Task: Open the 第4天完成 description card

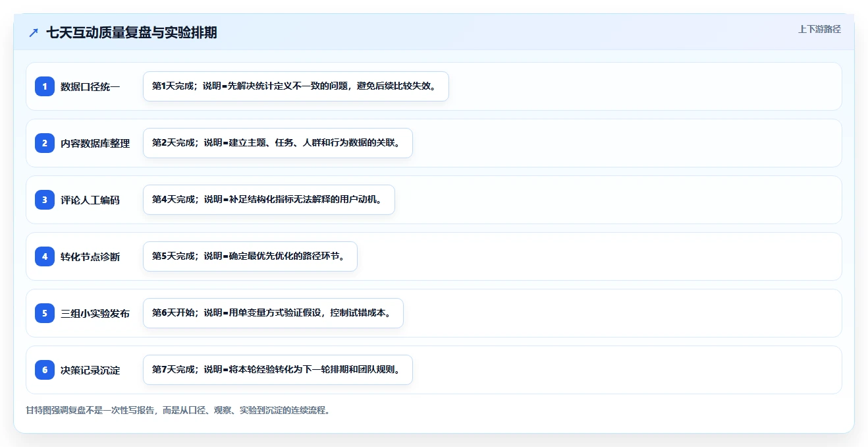Action: (269, 200)
